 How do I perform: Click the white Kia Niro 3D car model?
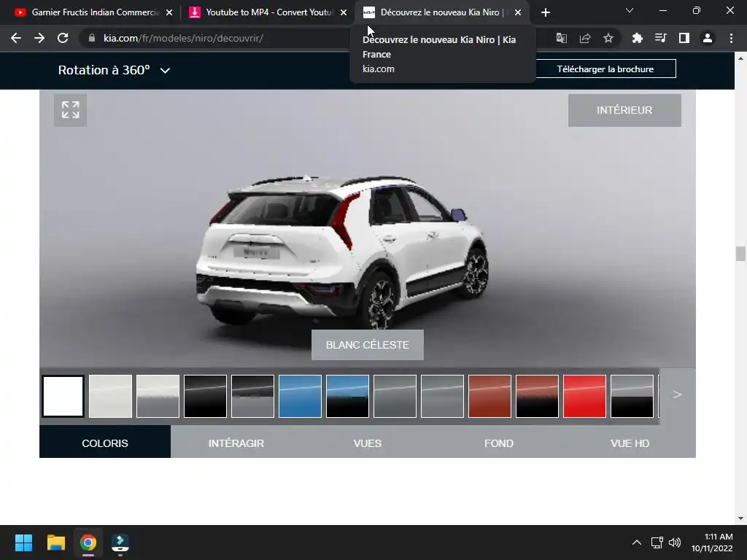coord(343,252)
